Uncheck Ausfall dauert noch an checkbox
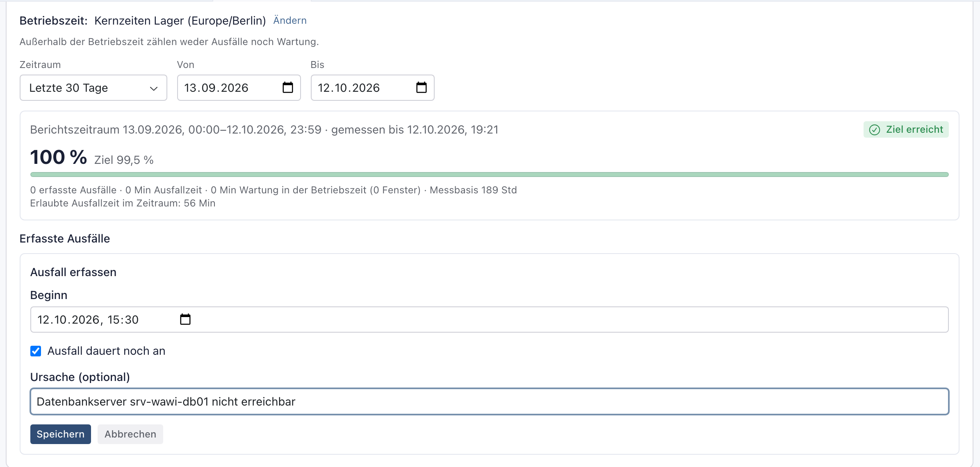Viewport: 980px width, 467px height. pos(36,351)
